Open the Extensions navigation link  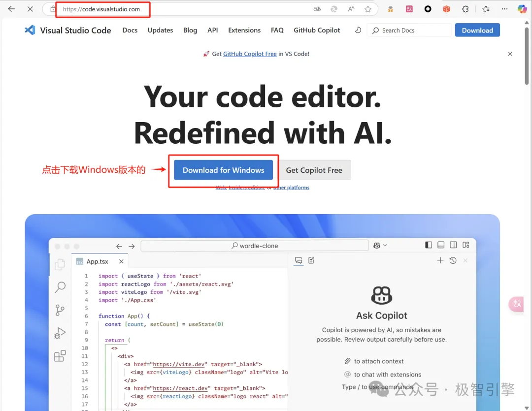click(244, 30)
